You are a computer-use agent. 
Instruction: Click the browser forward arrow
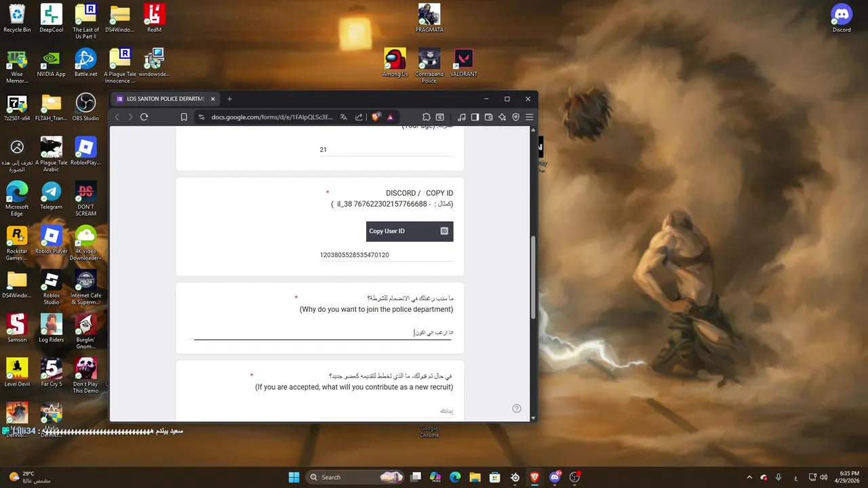[x=130, y=117]
